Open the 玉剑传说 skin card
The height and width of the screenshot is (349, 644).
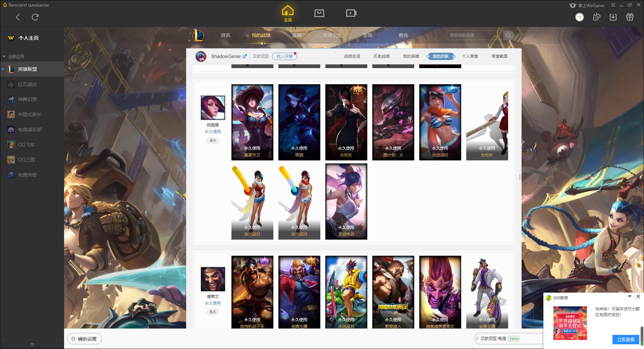(x=346, y=201)
